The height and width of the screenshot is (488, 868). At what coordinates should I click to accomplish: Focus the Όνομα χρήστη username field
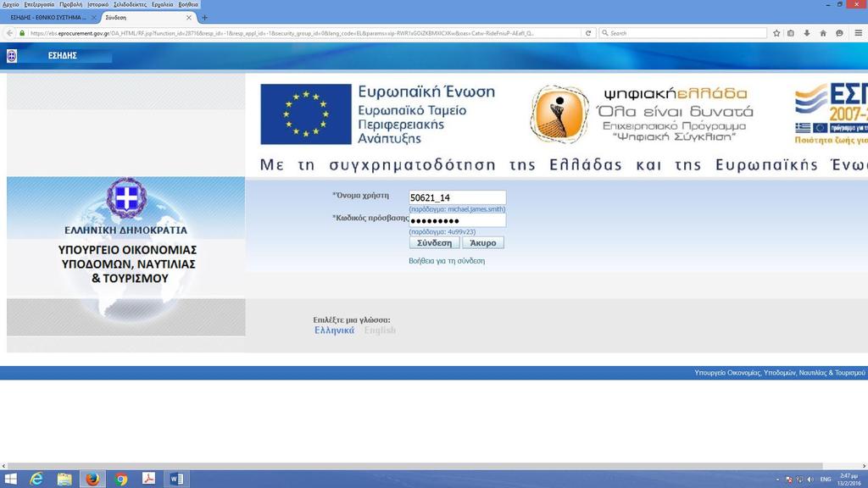click(457, 197)
